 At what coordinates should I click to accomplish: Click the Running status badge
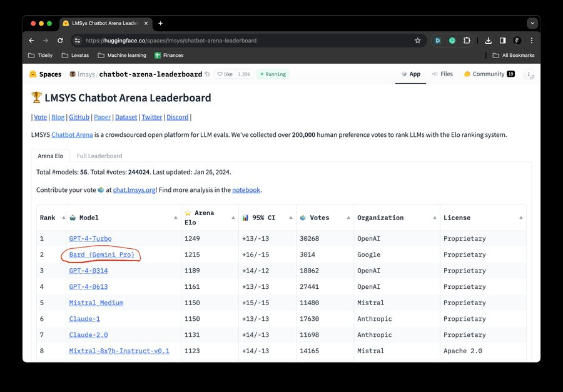tap(273, 74)
